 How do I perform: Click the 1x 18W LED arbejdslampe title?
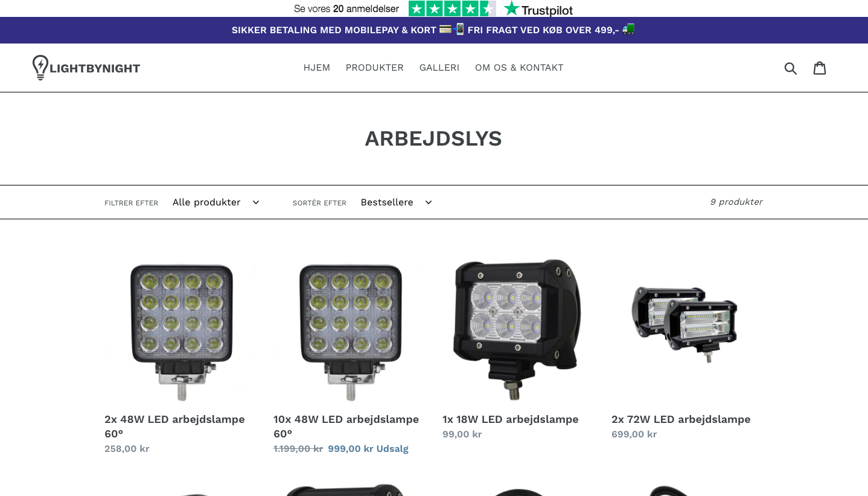[x=511, y=419]
